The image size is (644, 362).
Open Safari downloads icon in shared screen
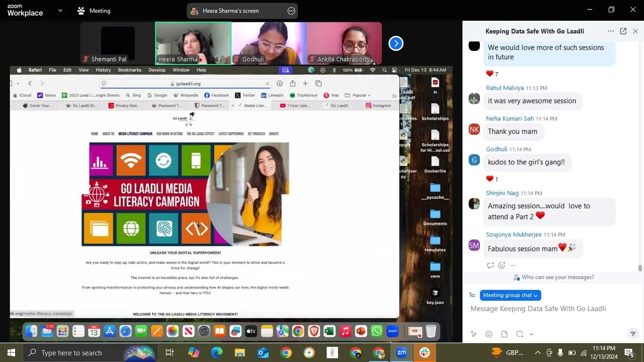coord(280,83)
